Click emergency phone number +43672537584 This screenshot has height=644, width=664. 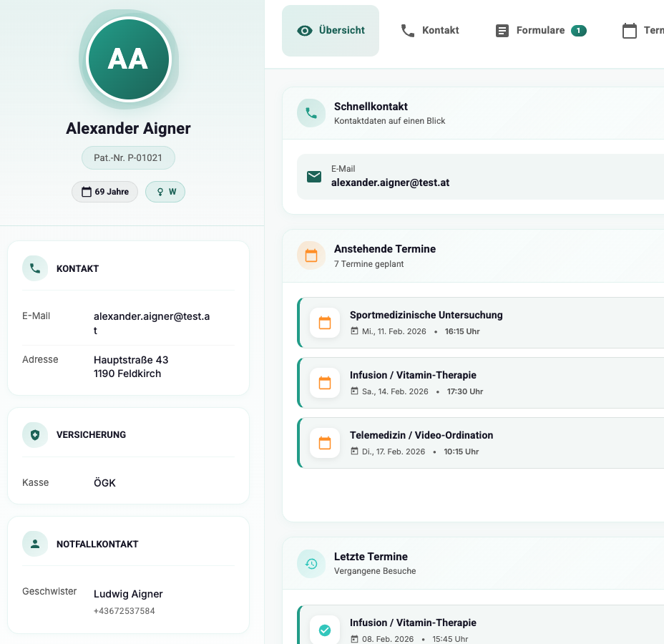[x=125, y=611]
